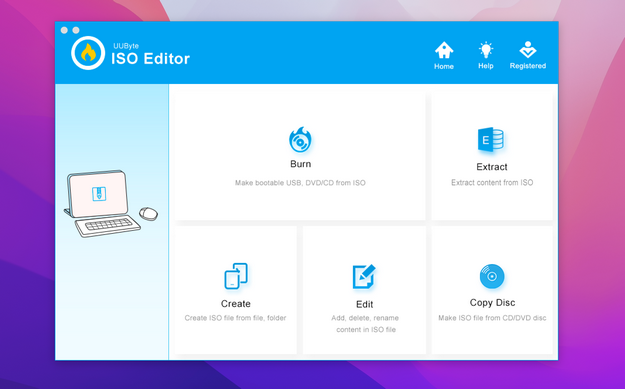This screenshot has height=389, width=625.
Task: Select the Create label
Action: coord(236,304)
